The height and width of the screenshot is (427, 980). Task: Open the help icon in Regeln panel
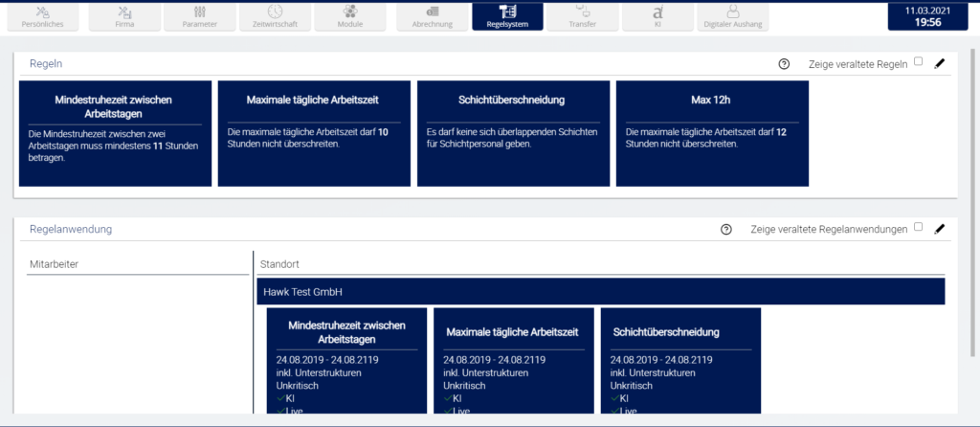784,63
